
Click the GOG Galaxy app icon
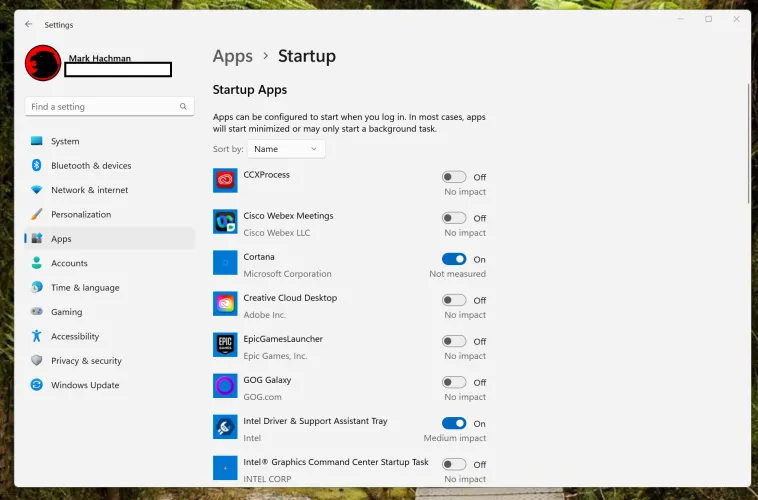(225, 386)
